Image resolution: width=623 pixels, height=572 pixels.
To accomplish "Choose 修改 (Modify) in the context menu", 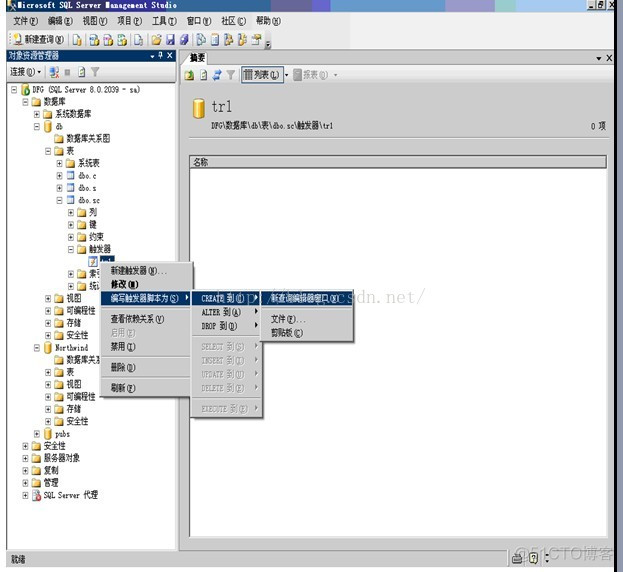I will (146, 284).
